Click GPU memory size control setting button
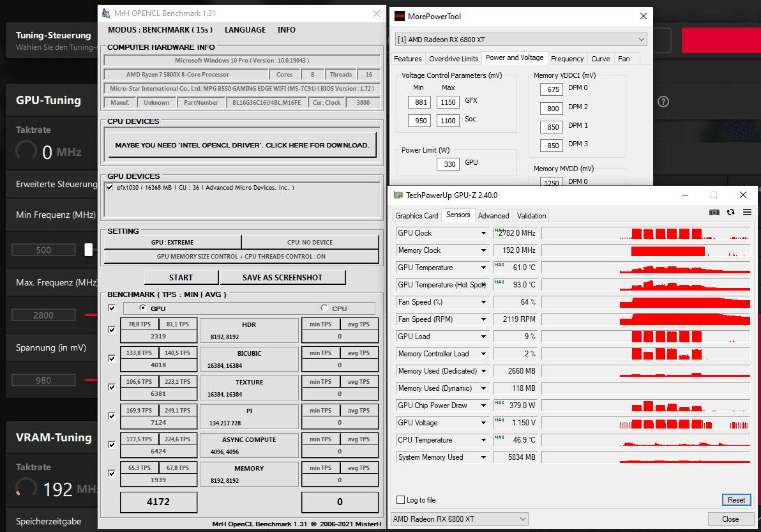The image size is (761, 532). click(x=241, y=256)
